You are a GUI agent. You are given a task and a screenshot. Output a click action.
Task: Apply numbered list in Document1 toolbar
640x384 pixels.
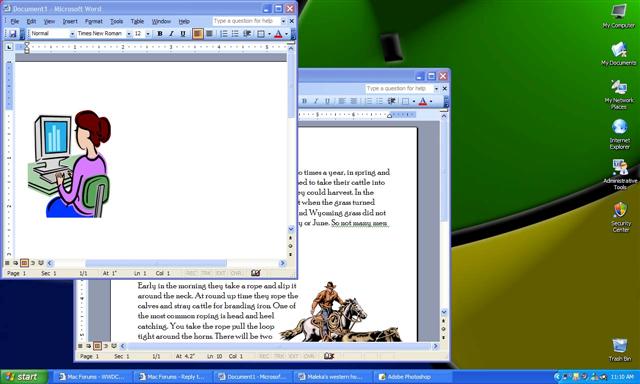click(x=224, y=34)
